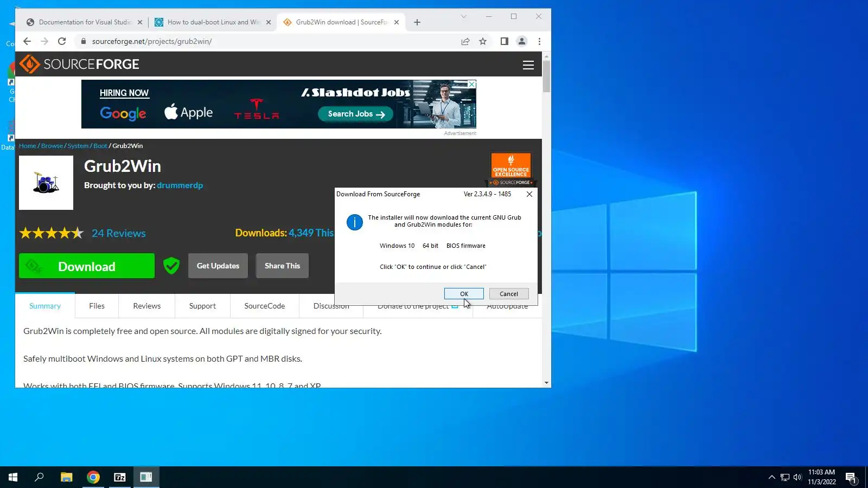Open the Chrome side panel icon
Image resolution: width=868 pixels, height=488 pixels.
coord(505,41)
